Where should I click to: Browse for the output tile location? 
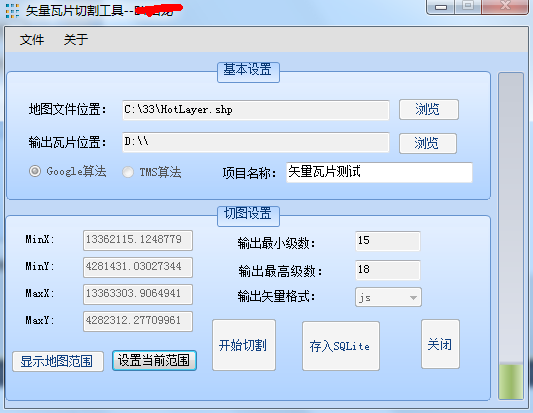428,143
